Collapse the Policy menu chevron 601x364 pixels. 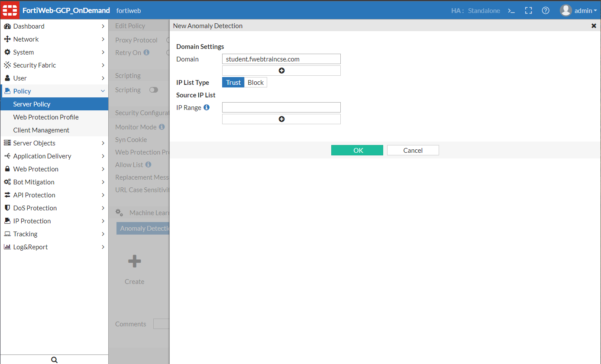pos(103,91)
